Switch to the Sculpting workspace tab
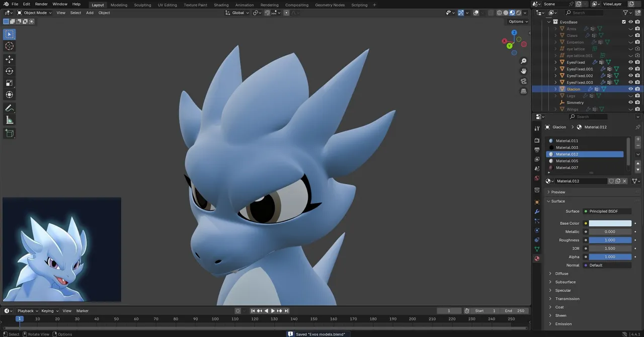 click(x=142, y=5)
